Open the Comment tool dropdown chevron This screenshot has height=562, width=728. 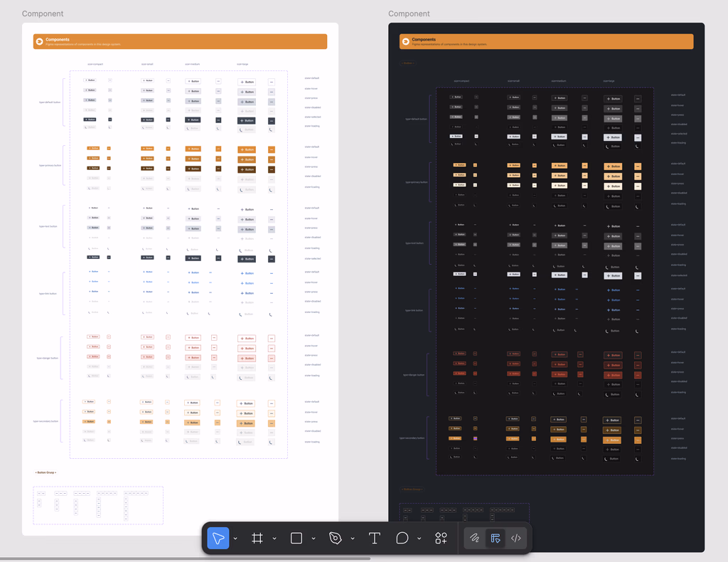419,539
